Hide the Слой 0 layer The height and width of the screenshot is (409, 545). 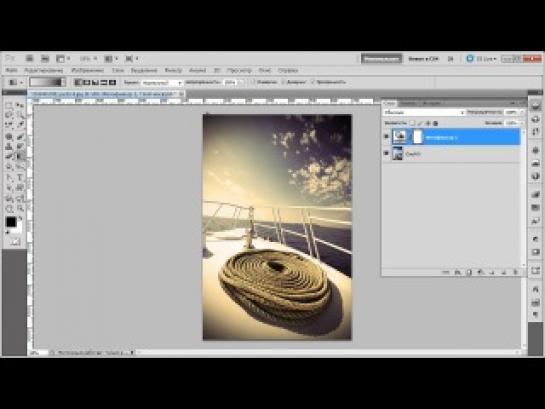click(x=386, y=153)
